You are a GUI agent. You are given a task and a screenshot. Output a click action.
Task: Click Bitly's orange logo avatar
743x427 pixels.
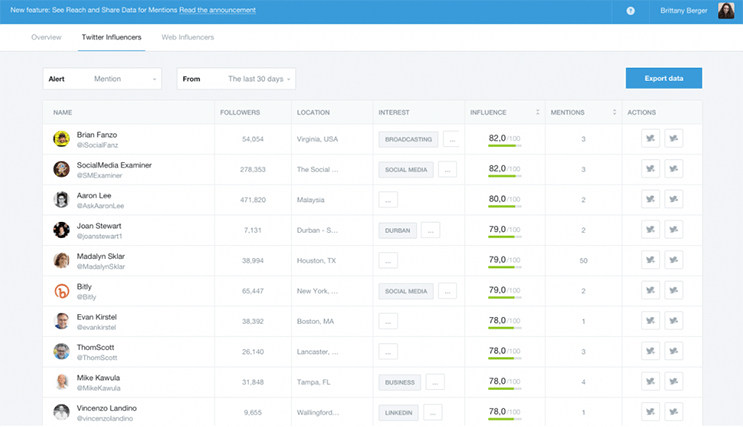pyautogui.click(x=61, y=291)
